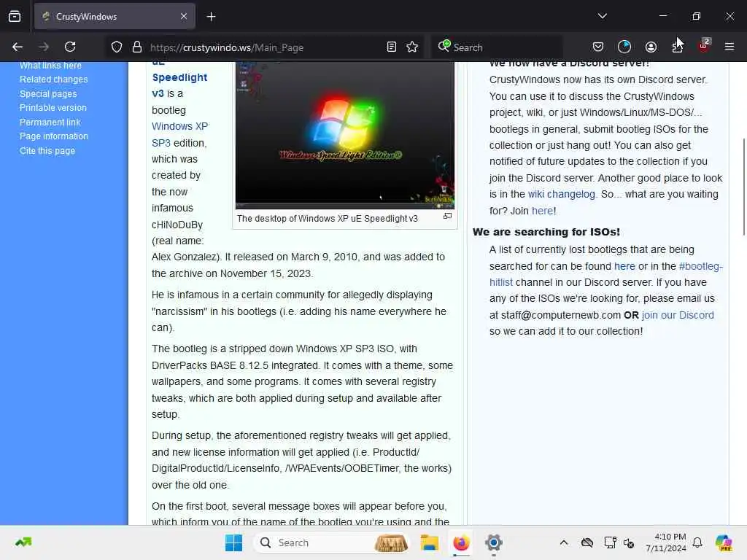The width and height of the screenshot is (747, 560).
Task: Open the Firefox account menu
Action: click(651, 47)
